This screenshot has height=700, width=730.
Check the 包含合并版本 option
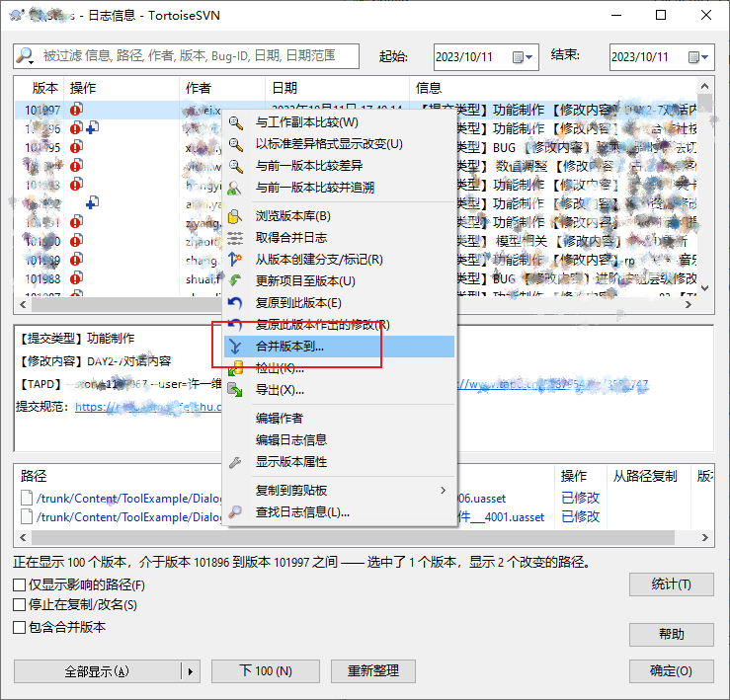tap(20, 627)
